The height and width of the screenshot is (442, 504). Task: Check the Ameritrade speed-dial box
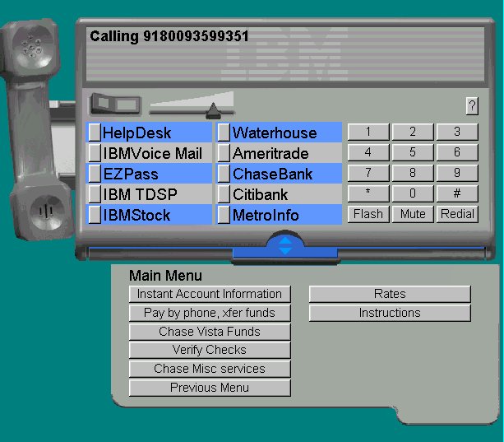tap(224, 153)
